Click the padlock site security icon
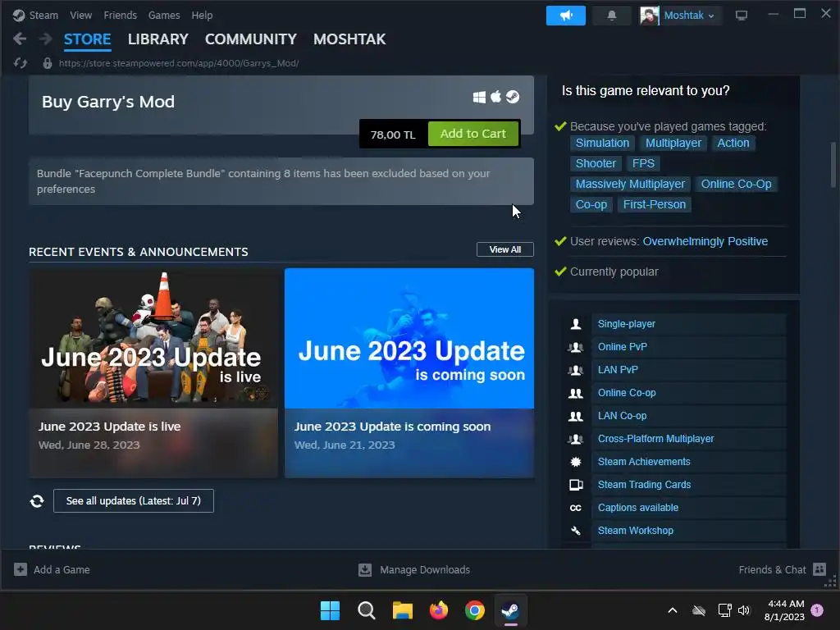Screen dimensions: 840x630 (x=47, y=63)
